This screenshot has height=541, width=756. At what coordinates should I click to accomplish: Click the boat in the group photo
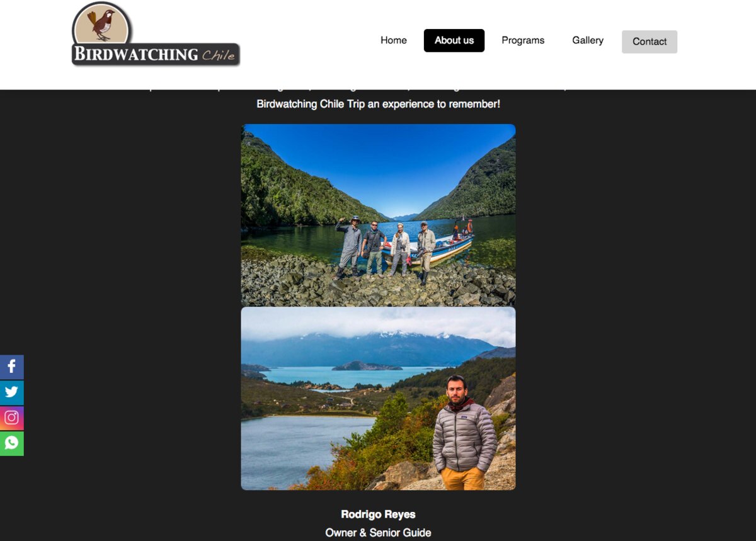pos(444,244)
